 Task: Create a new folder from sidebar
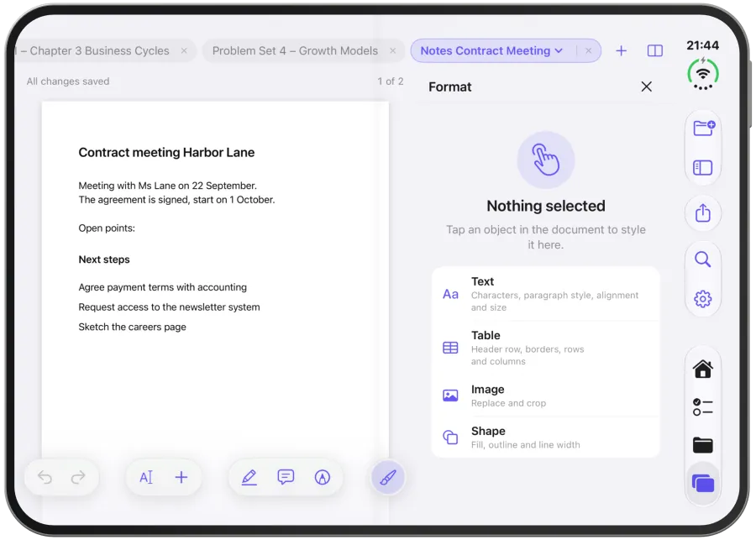(703, 128)
